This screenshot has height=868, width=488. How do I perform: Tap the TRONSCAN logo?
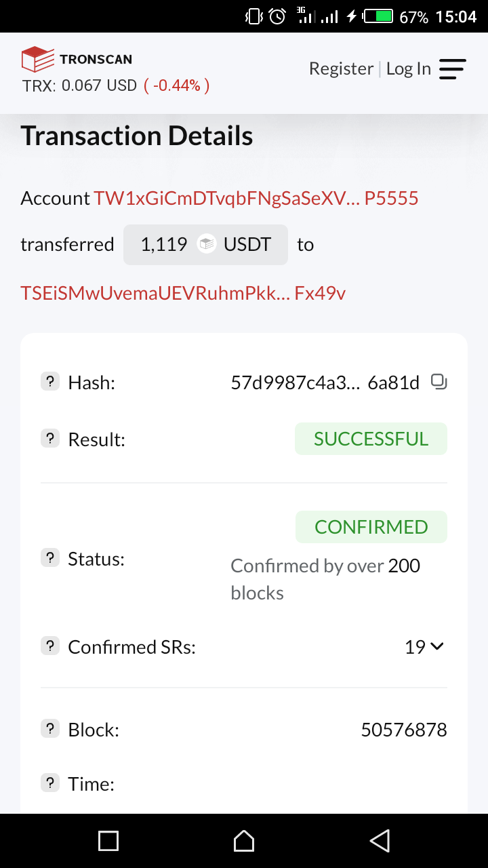click(77, 59)
